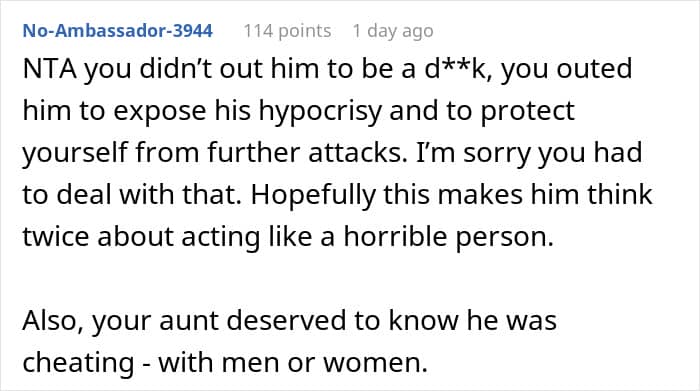
Task: Open the No-Ambassador-3944 user profile link
Action: pyautogui.click(x=117, y=31)
